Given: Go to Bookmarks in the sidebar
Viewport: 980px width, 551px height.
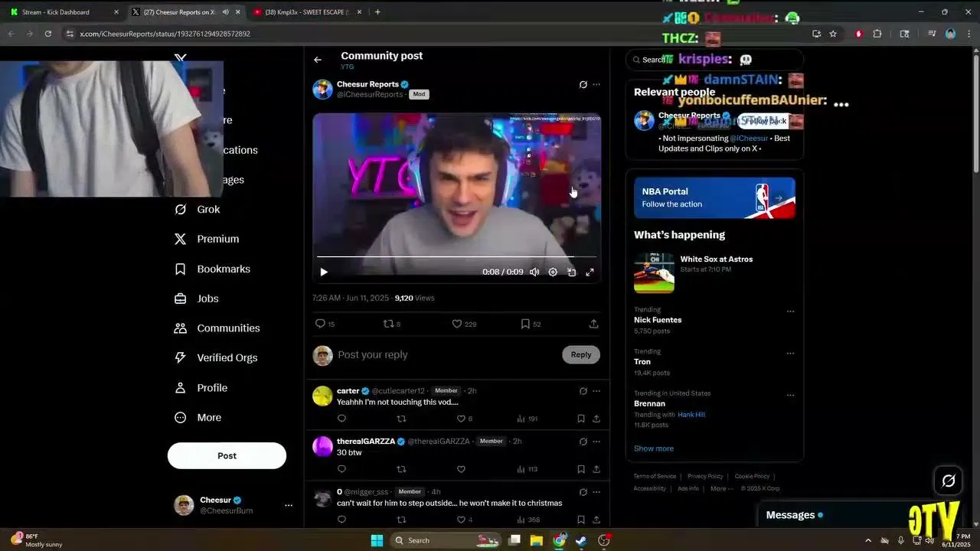Looking at the screenshot, I should click(x=212, y=269).
